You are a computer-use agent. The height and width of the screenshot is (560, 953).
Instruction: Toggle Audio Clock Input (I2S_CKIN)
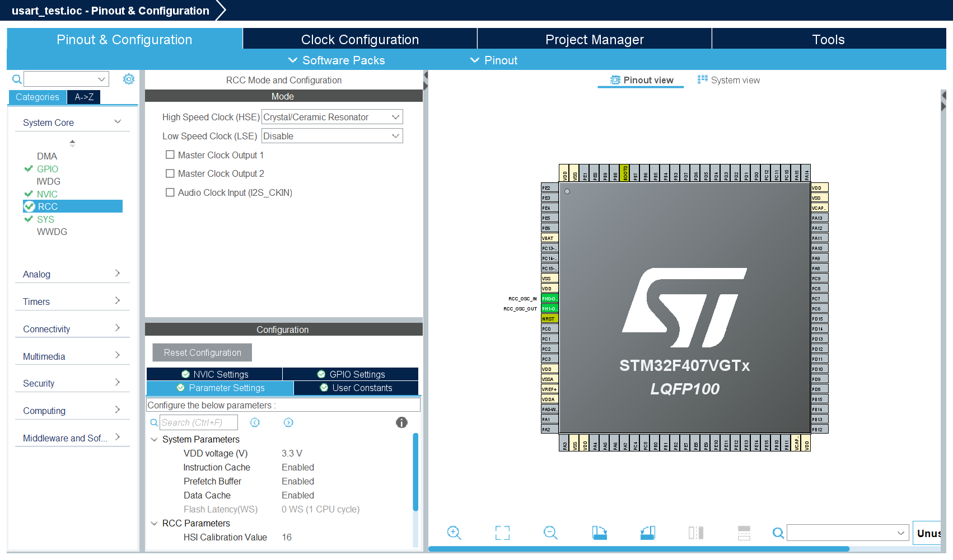170,192
